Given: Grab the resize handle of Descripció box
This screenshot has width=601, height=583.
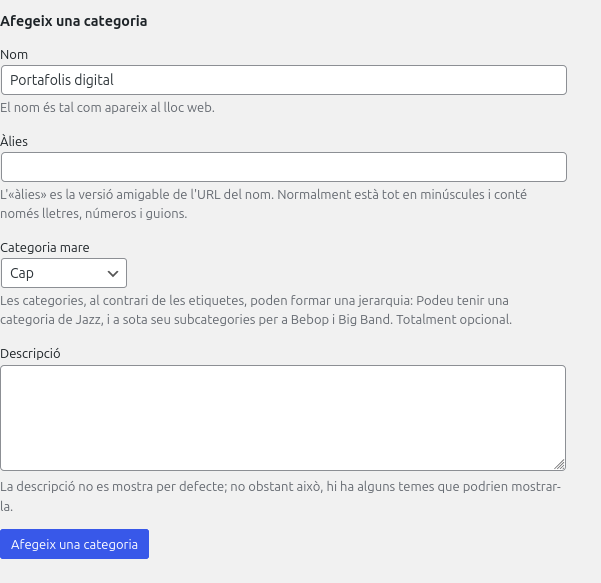Looking at the screenshot, I should coord(559,464).
